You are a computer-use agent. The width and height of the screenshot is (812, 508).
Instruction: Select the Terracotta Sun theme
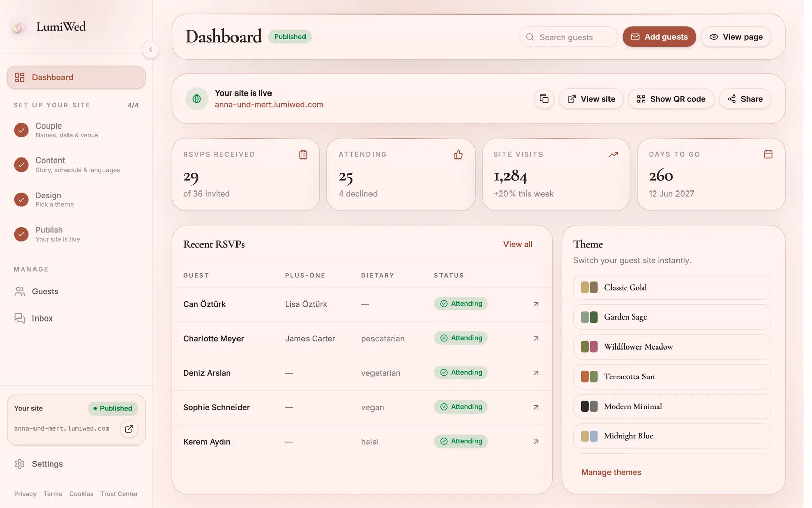pos(672,377)
